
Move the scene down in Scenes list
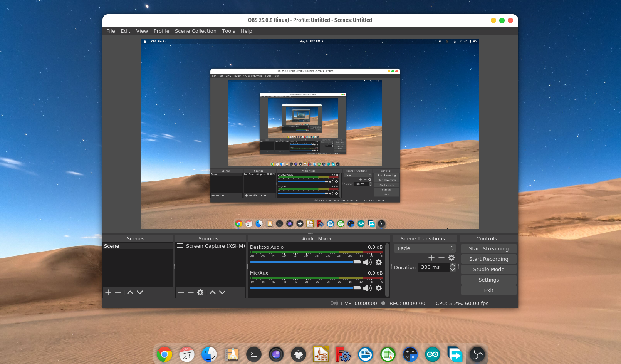140,292
